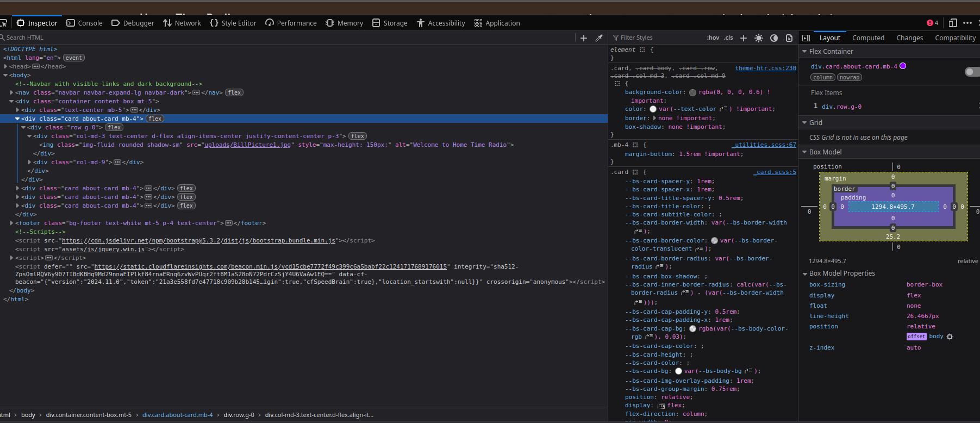This screenshot has width=980, height=423.
Task: Toggle the flexbox overlay switch
Action: point(971,72)
